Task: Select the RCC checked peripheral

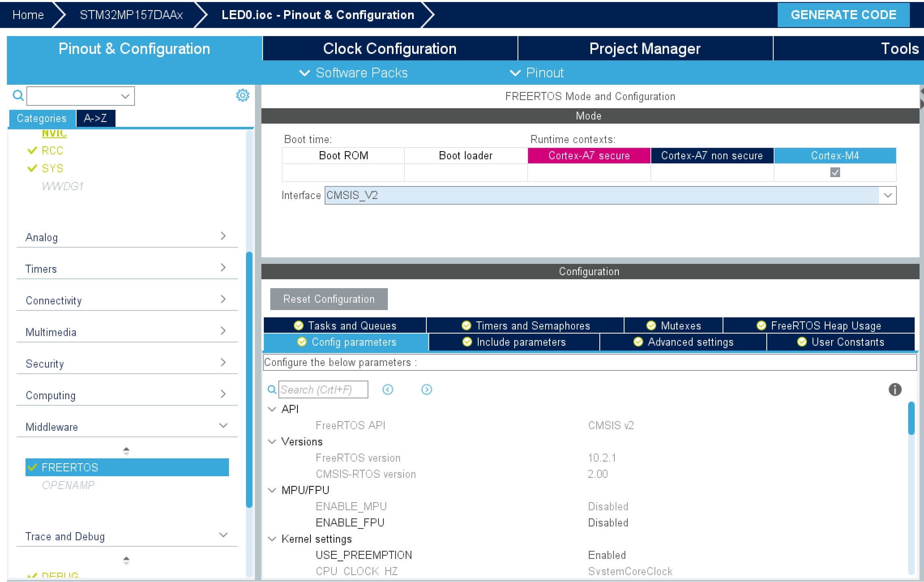Action: [x=52, y=151]
